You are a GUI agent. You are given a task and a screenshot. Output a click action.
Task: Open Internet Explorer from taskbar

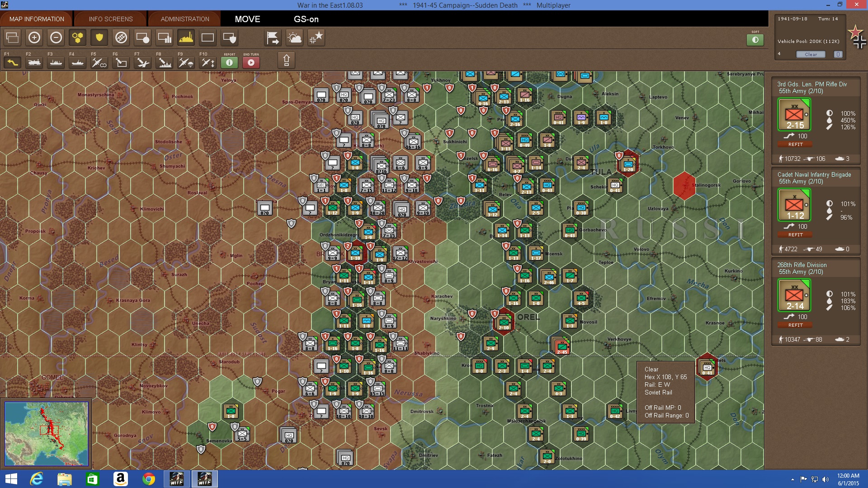click(x=37, y=479)
